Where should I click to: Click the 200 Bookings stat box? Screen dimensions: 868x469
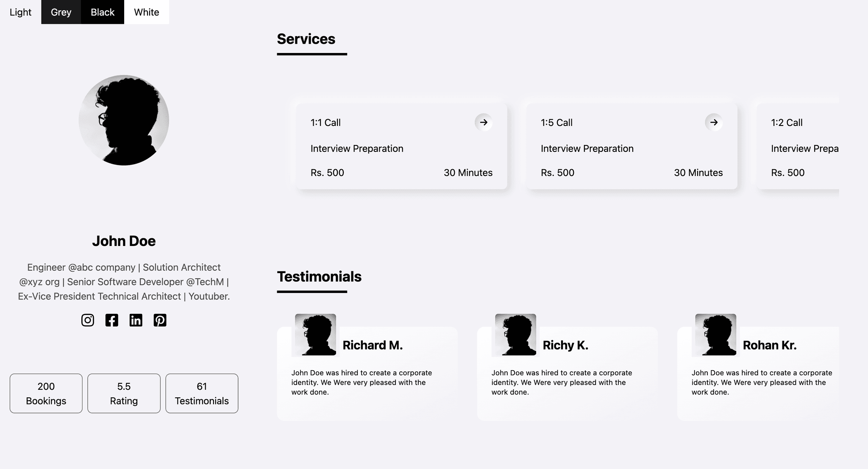point(46,393)
